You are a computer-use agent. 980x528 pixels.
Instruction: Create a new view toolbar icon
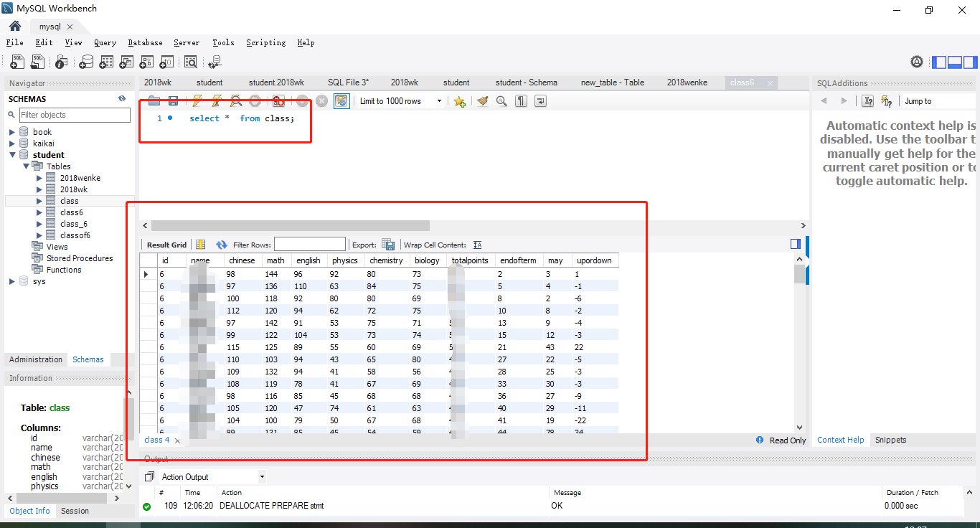pyautogui.click(x=126, y=62)
